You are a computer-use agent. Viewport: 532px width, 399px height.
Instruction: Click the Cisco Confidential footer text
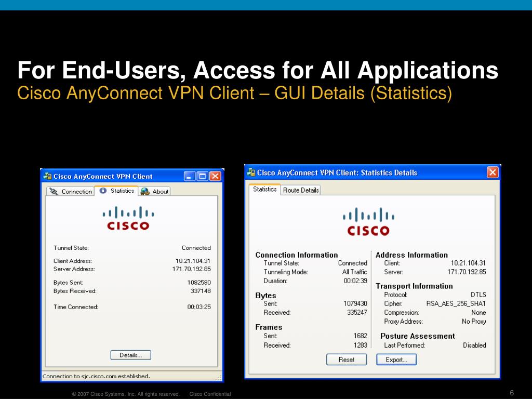tap(210, 394)
